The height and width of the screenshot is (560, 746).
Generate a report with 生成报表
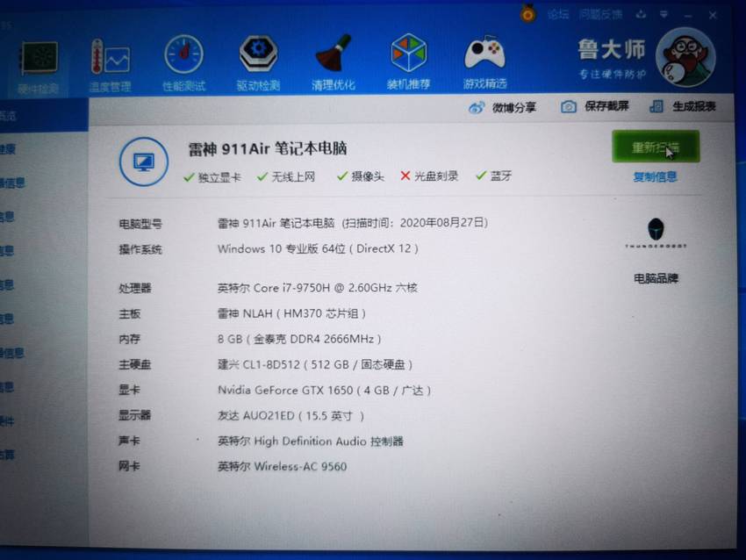(x=682, y=106)
